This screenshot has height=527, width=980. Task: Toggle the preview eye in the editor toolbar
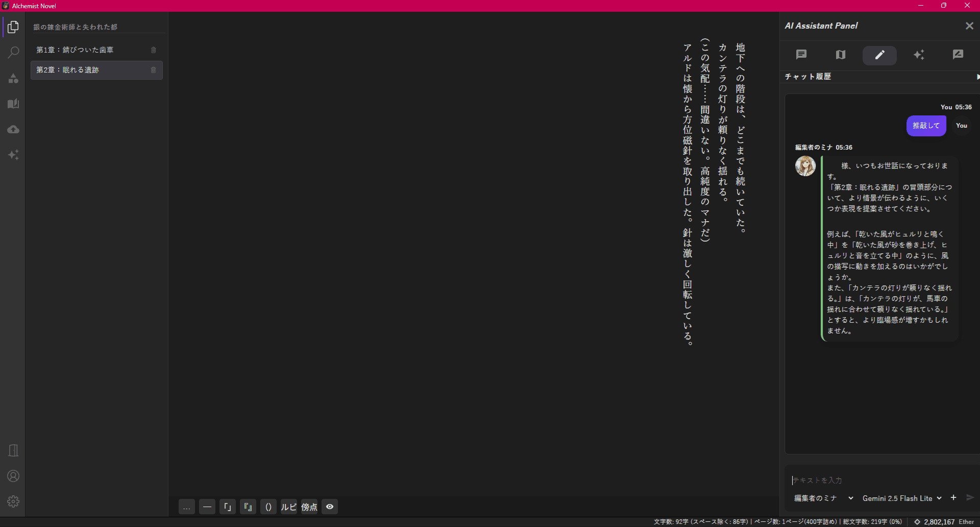click(329, 507)
